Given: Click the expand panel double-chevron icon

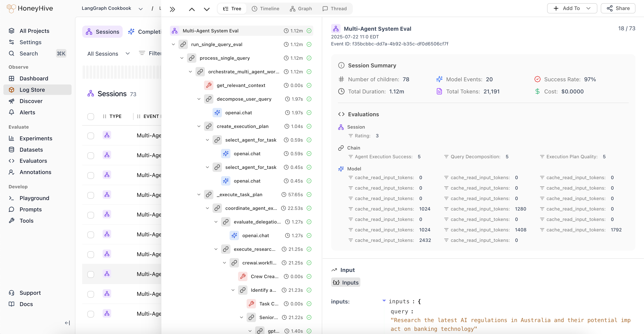Looking at the screenshot, I should [172, 9].
